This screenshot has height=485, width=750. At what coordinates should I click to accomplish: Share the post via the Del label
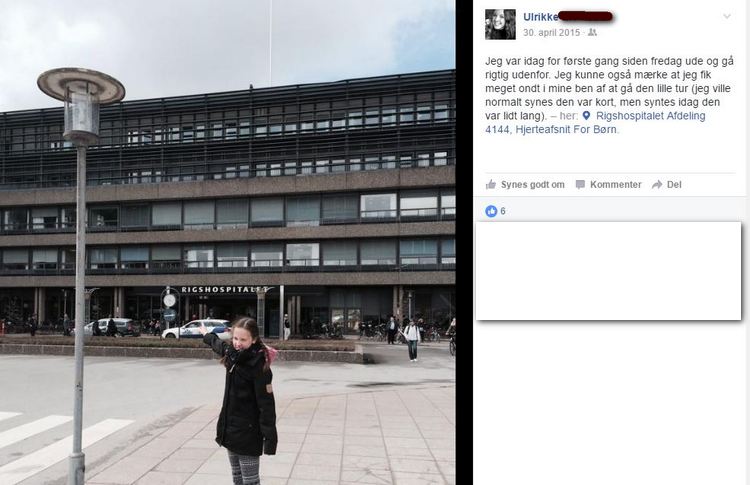coord(674,185)
